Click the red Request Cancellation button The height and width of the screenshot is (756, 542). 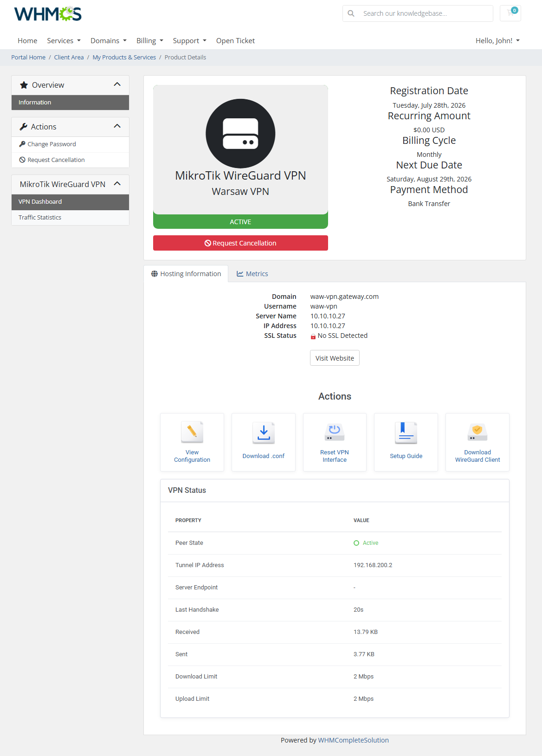(240, 243)
